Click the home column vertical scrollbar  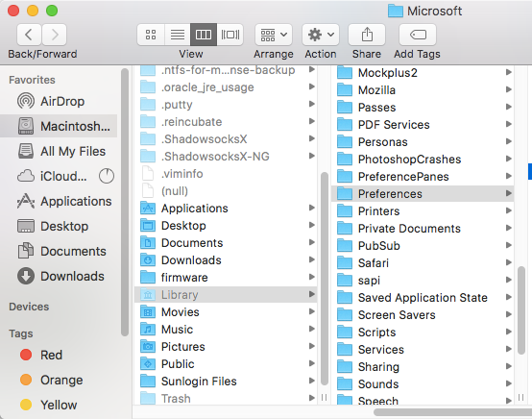point(325,279)
